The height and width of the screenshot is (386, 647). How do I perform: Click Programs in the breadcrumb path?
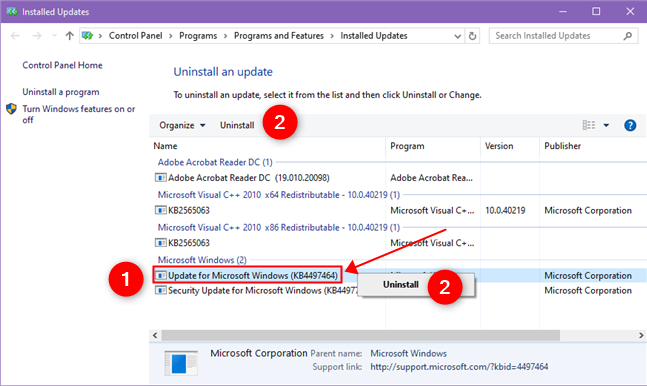pos(198,36)
